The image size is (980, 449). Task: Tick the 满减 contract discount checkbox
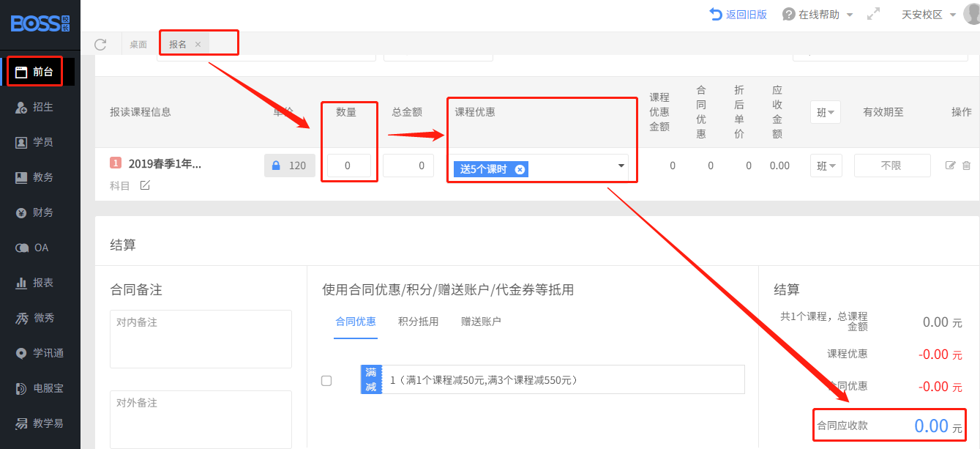pyautogui.click(x=326, y=380)
